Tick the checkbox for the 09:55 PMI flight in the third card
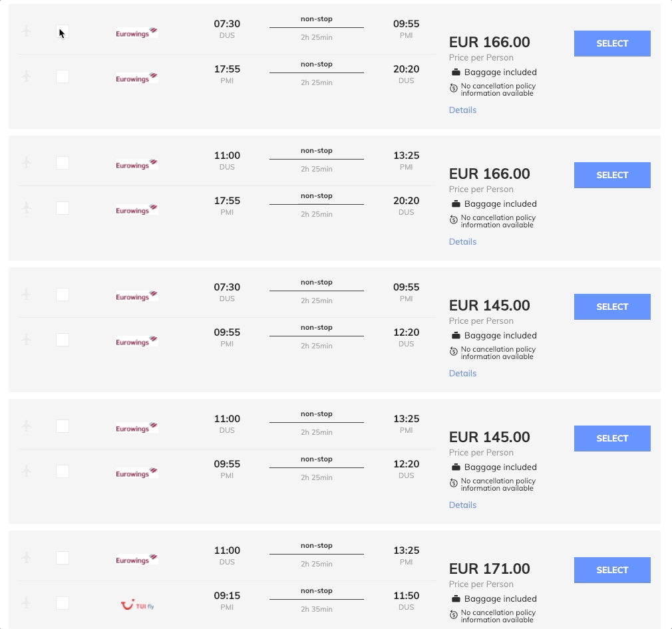This screenshot has width=672, height=629. [63, 340]
